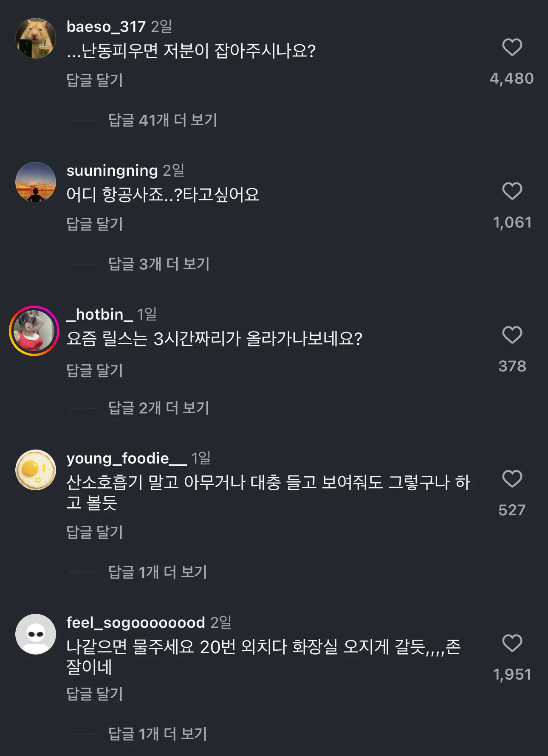548x756 pixels.
Task: Tap the heart on suuningning's comment
Action: (x=512, y=191)
